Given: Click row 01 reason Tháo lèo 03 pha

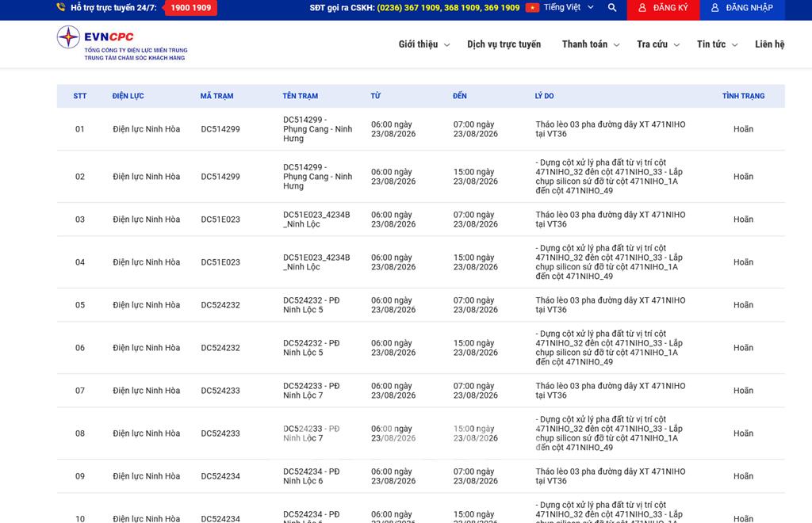Looking at the screenshot, I should pyautogui.click(x=611, y=129).
